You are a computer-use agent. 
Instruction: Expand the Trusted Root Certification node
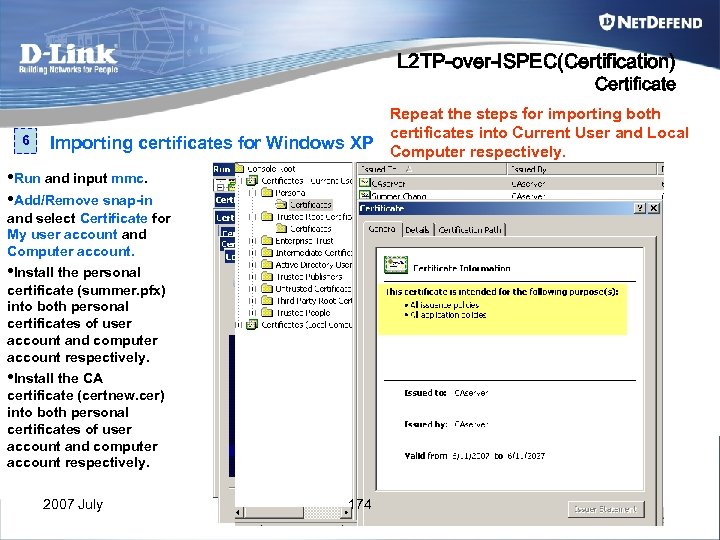[x=252, y=217]
